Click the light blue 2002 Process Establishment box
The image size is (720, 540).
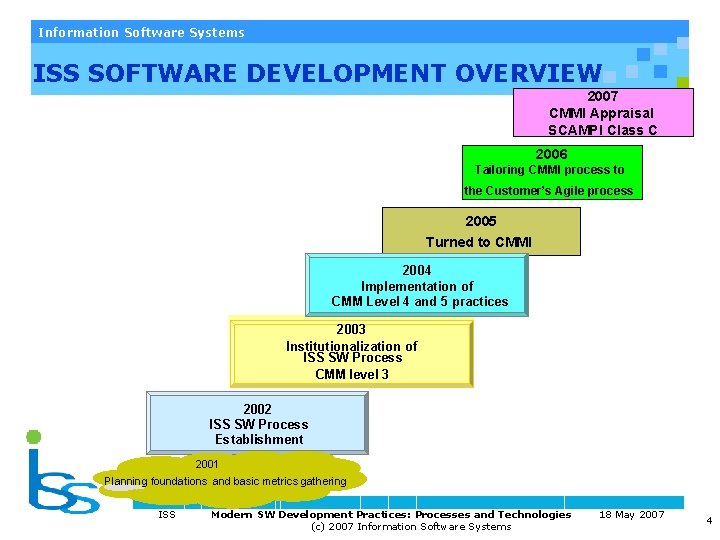(x=257, y=423)
